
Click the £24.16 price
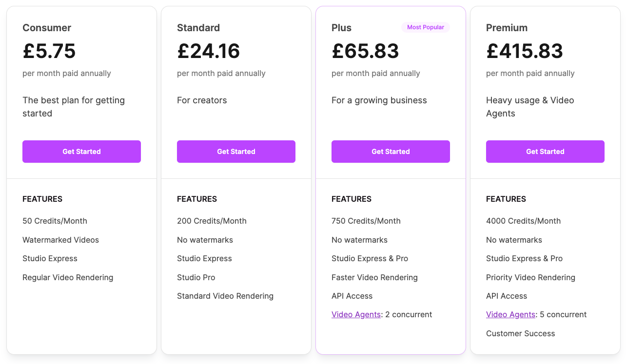point(209,51)
